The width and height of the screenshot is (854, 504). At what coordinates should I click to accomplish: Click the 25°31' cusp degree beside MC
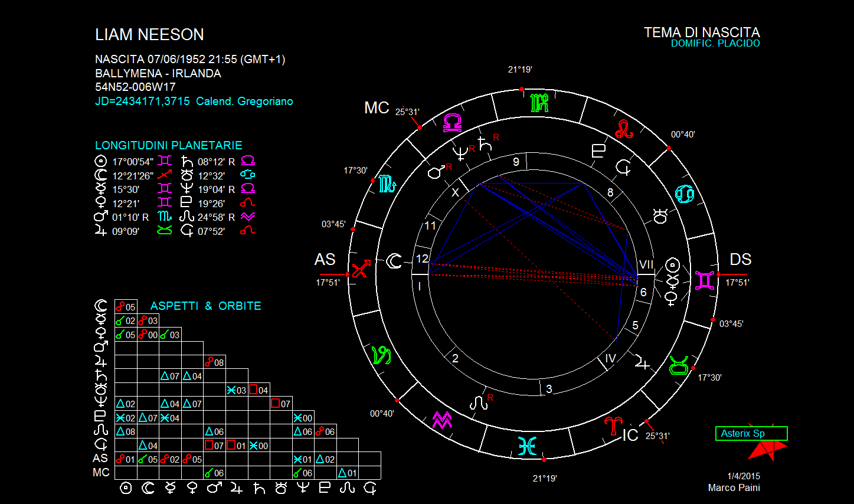click(407, 112)
